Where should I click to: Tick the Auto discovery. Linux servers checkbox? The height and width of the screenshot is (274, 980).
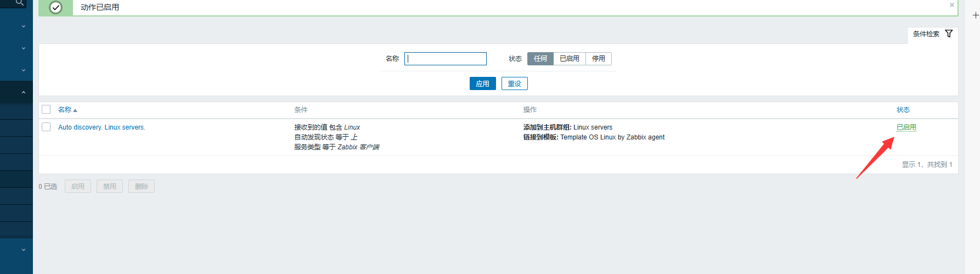[x=46, y=127]
